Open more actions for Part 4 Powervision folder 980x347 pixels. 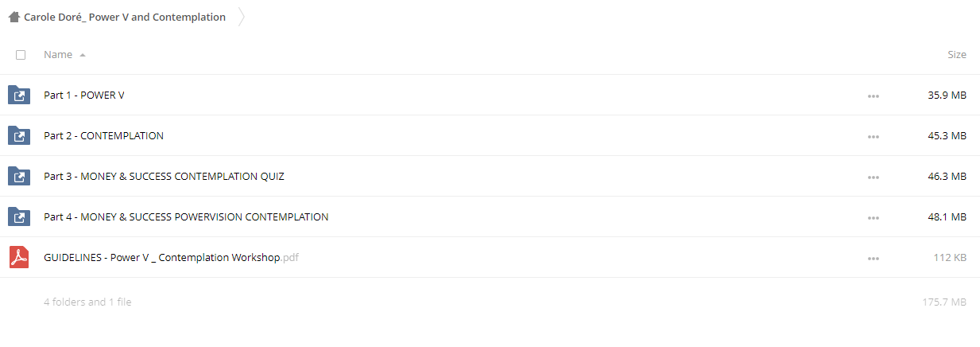pyautogui.click(x=873, y=217)
